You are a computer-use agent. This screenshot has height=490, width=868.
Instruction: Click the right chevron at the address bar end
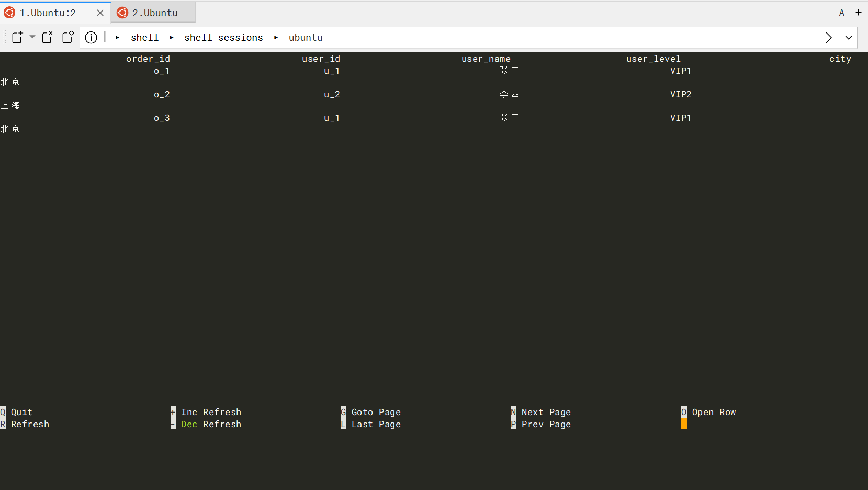pos(829,37)
